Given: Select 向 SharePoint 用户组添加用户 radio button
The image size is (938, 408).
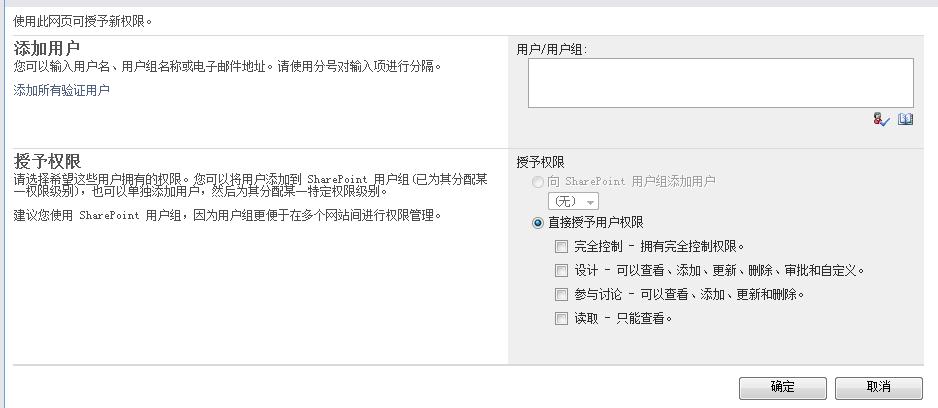Looking at the screenshot, I should pos(537,181).
